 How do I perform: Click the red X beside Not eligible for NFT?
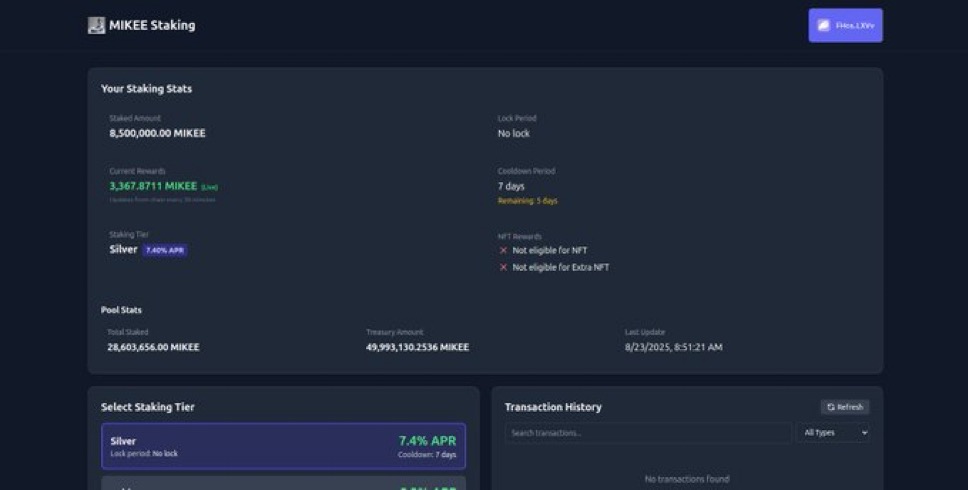point(503,250)
